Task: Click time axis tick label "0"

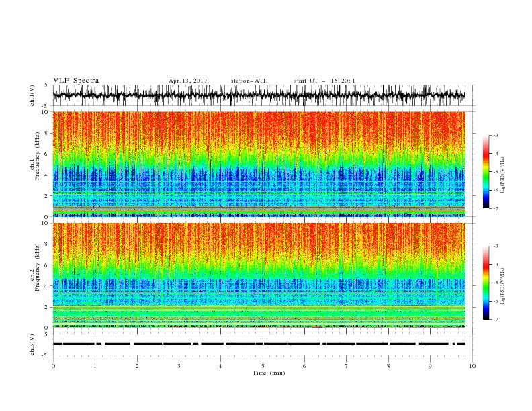Action: click(x=53, y=366)
